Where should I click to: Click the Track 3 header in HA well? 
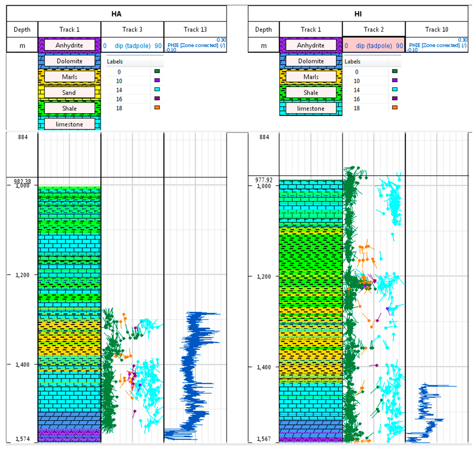pos(132,29)
